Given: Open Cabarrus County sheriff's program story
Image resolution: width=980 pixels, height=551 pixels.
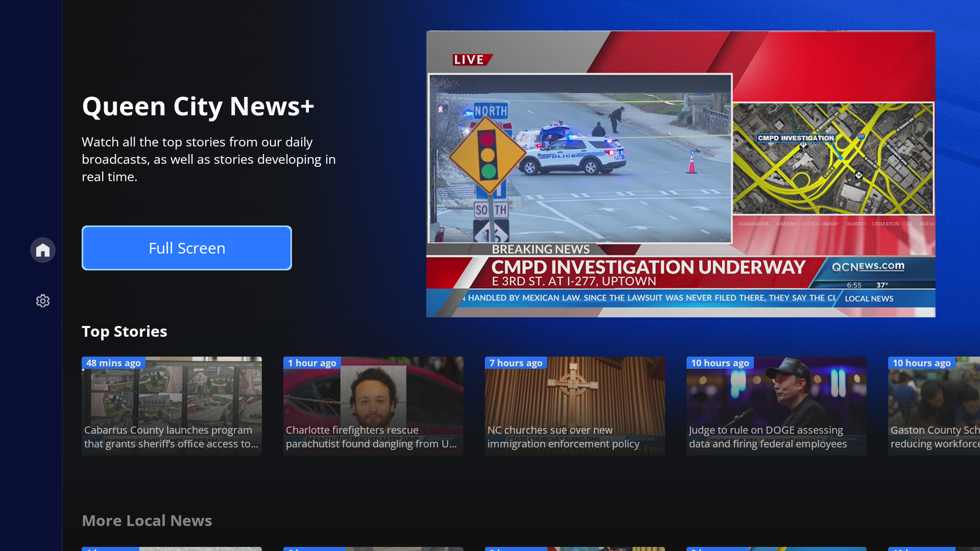Looking at the screenshot, I should pyautogui.click(x=171, y=406).
